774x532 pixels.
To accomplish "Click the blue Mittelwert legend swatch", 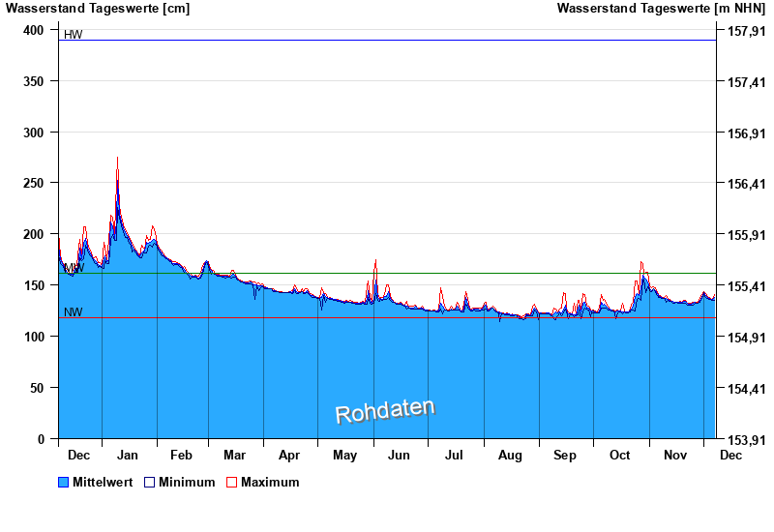I will point(64,482).
